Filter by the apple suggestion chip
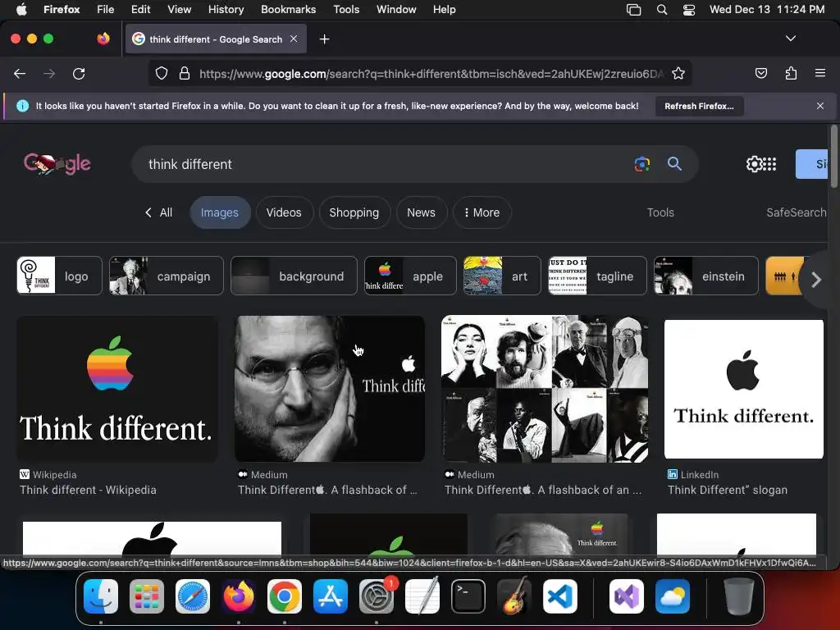Viewport: 840px width, 630px height. pyautogui.click(x=410, y=276)
